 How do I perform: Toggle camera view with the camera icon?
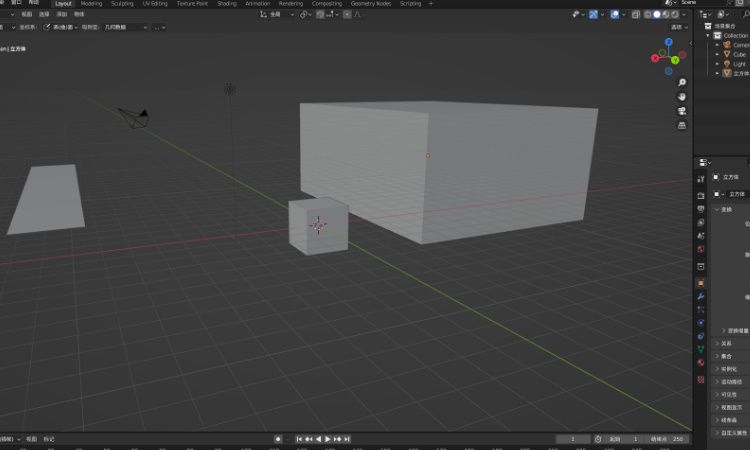coord(682,111)
